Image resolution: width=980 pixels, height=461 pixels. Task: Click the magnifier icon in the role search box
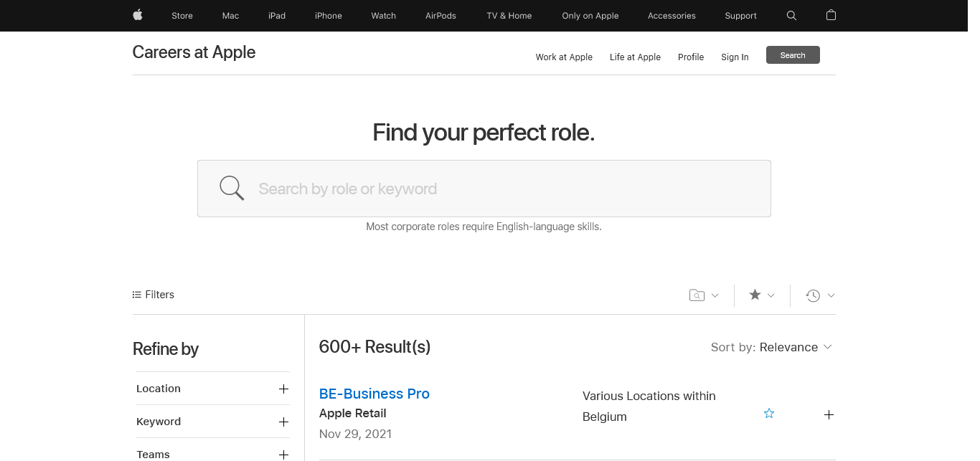(232, 188)
